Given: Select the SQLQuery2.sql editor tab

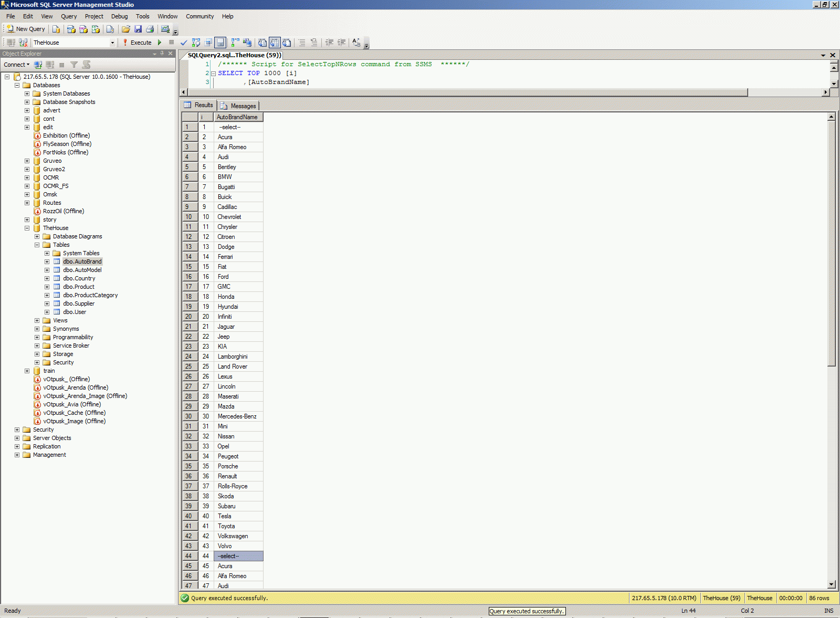Looking at the screenshot, I should click(234, 55).
